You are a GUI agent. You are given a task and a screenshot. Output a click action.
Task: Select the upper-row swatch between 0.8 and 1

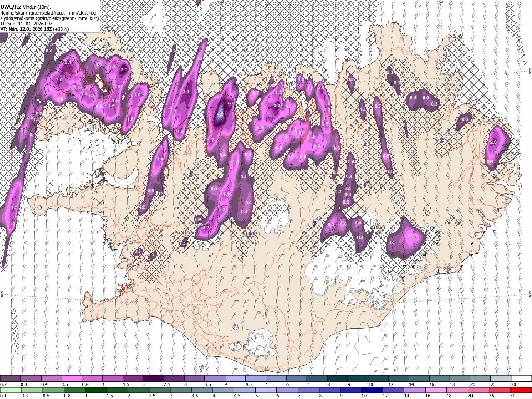[92, 379]
